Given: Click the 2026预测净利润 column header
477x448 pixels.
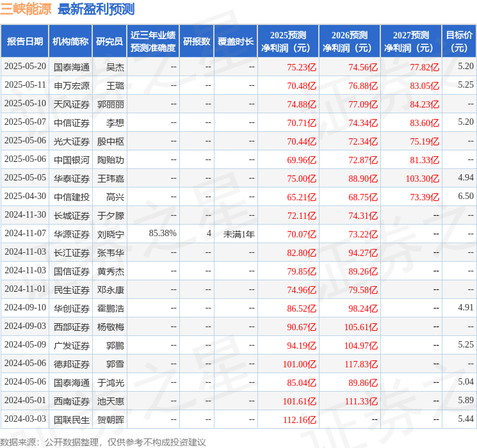Looking at the screenshot, I should click(350, 41).
